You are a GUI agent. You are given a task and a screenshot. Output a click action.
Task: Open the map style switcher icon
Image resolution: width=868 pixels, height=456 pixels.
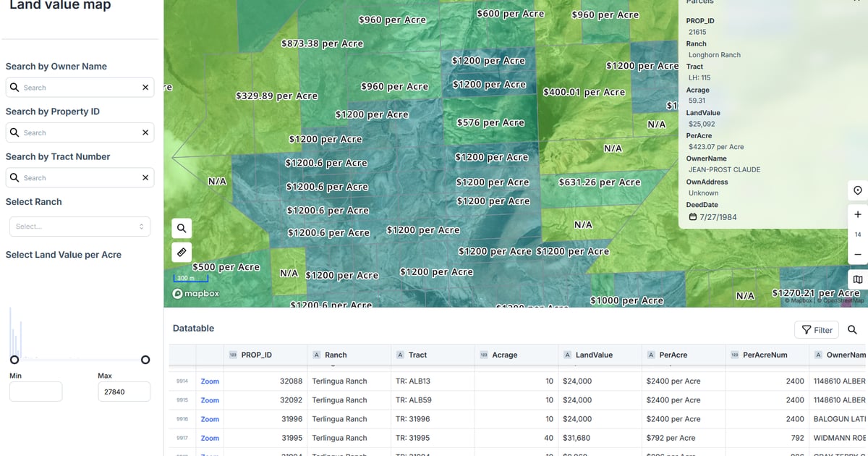click(x=858, y=279)
